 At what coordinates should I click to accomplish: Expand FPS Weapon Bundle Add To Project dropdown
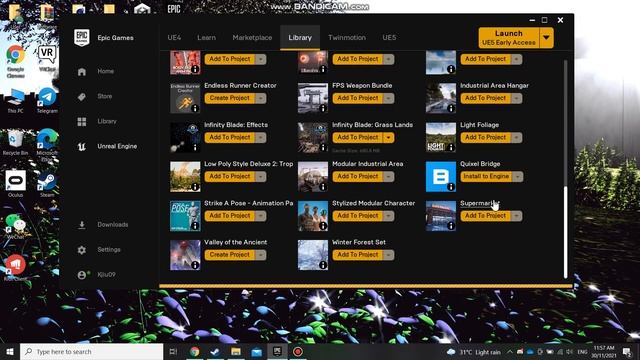(x=389, y=98)
